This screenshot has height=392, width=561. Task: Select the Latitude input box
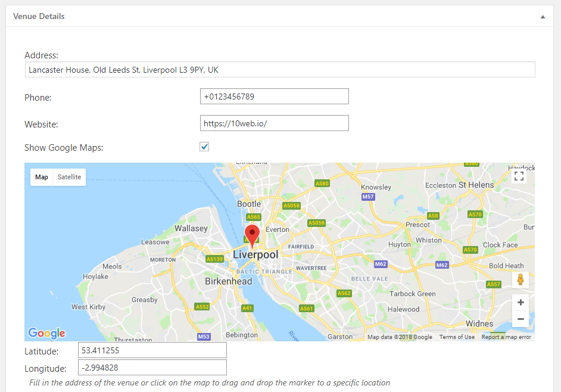[x=152, y=350]
